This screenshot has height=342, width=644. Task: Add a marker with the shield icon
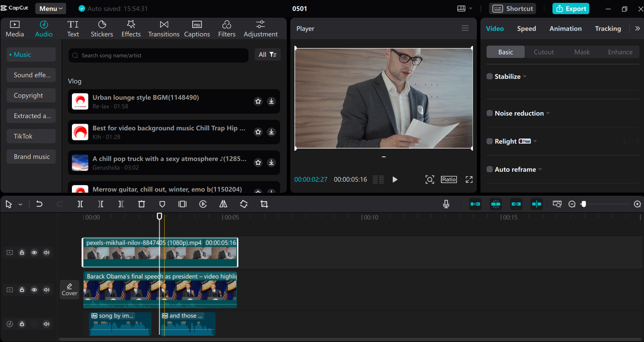click(x=162, y=204)
